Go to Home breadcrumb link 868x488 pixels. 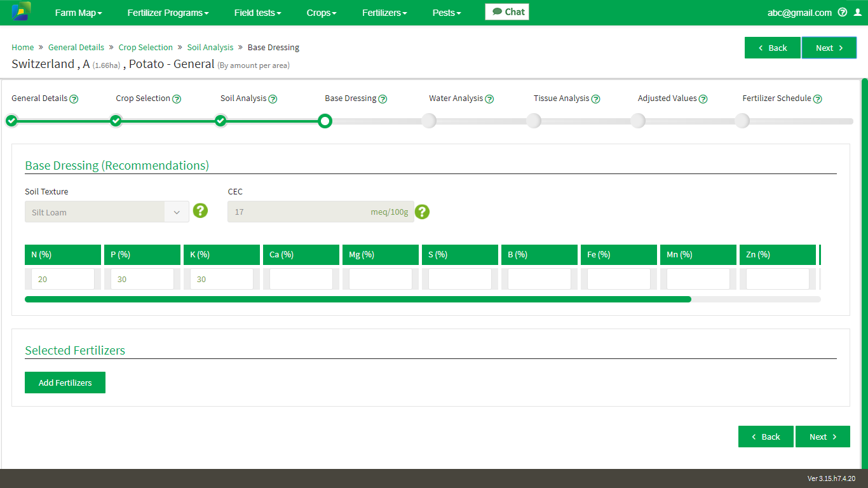pyautogui.click(x=23, y=47)
